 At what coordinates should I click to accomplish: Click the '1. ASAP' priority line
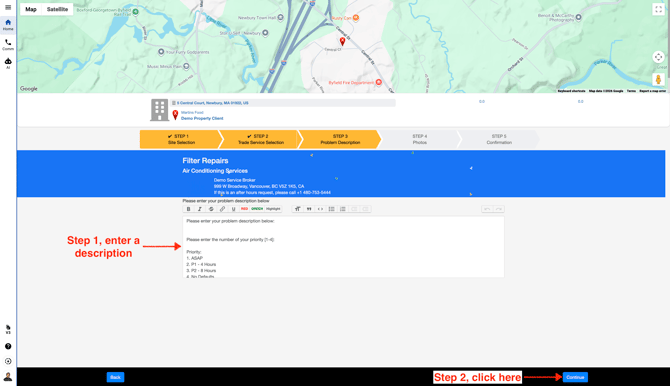[195, 258]
